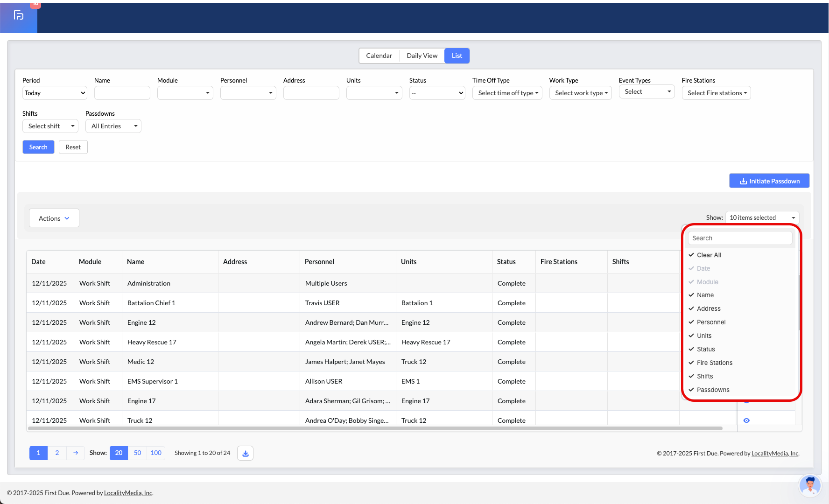Click Initiate Passdown download button

769,181
